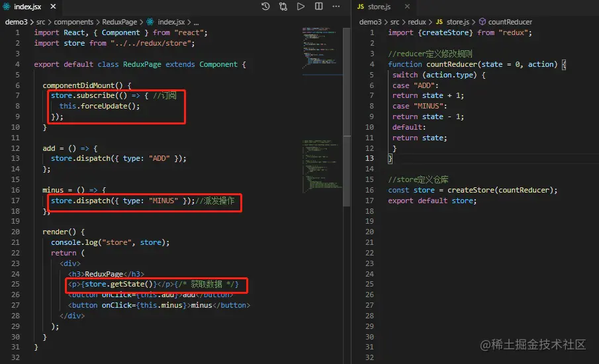
Task: Run code with the play icon
Action: [x=300, y=7]
